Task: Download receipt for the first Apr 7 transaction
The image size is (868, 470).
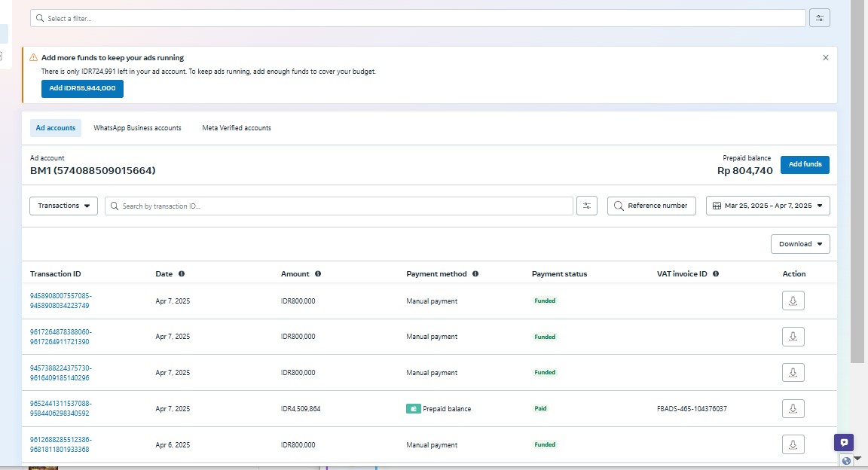Action: [x=793, y=301]
